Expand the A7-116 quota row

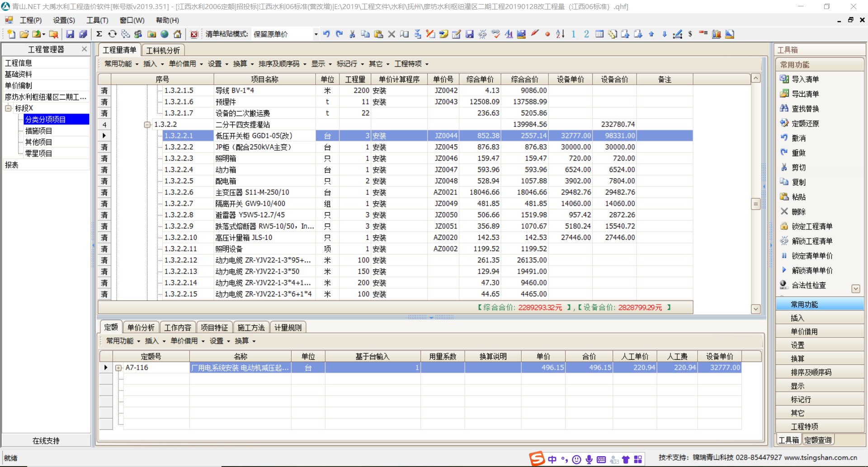point(118,368)
